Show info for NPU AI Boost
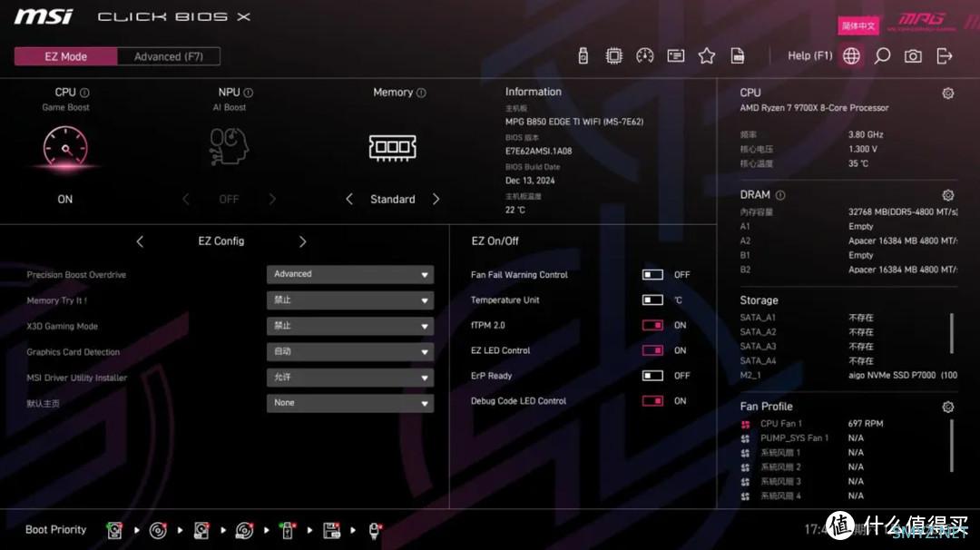This screenshot has height=550, width=980. [x=249, y=93]
